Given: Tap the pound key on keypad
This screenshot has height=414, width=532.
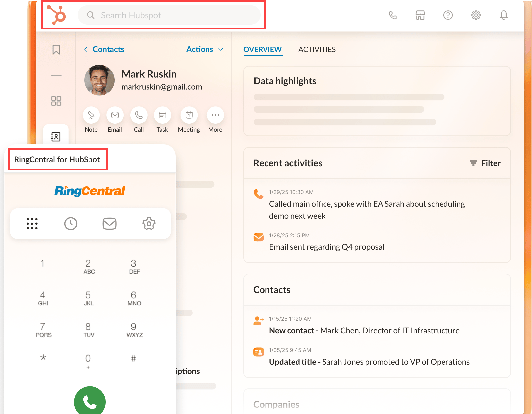Looking at the screenshot, I should click(x=133, y=358).
